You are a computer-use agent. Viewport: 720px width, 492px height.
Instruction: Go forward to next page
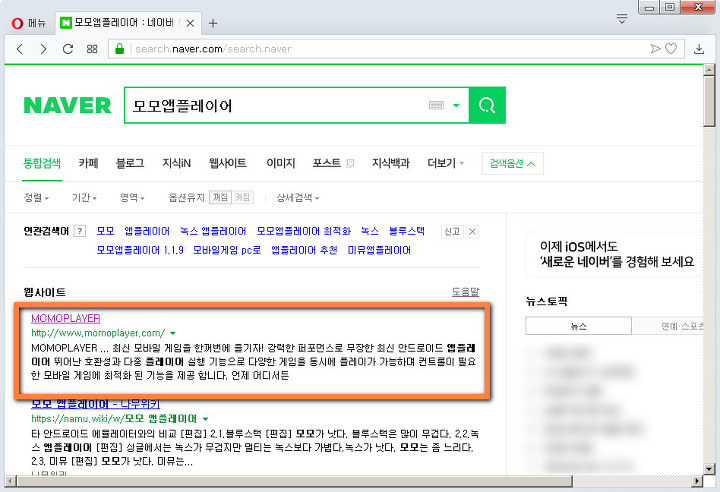(x=44, y=49)
